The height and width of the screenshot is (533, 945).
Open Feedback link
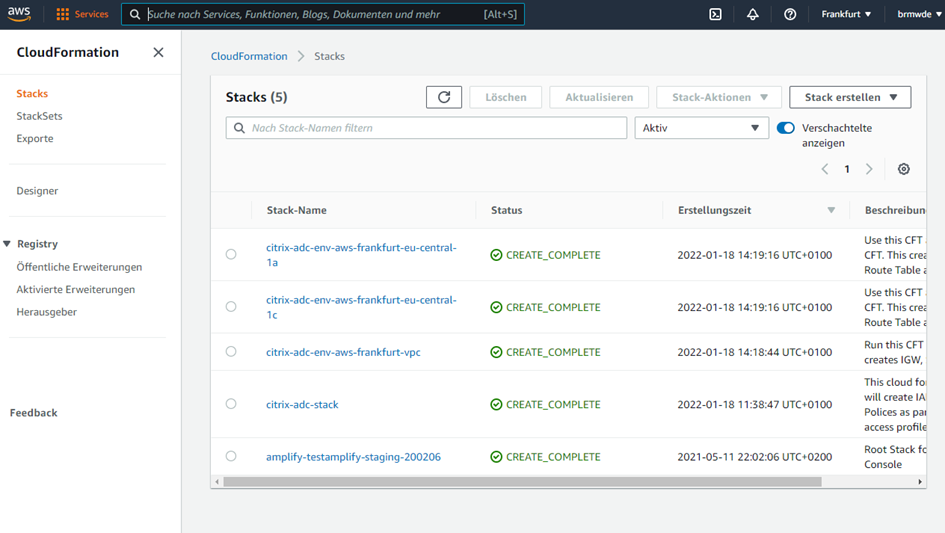(x=34, y=413)
